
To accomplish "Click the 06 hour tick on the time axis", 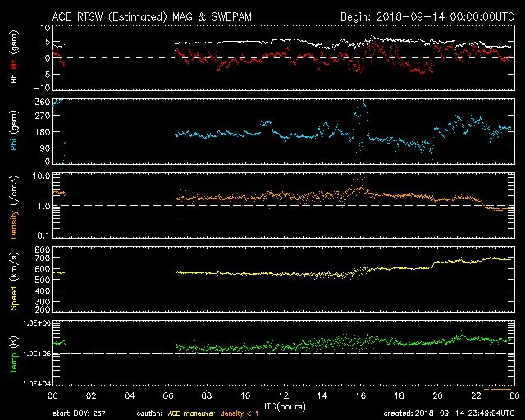I will 167,395.
